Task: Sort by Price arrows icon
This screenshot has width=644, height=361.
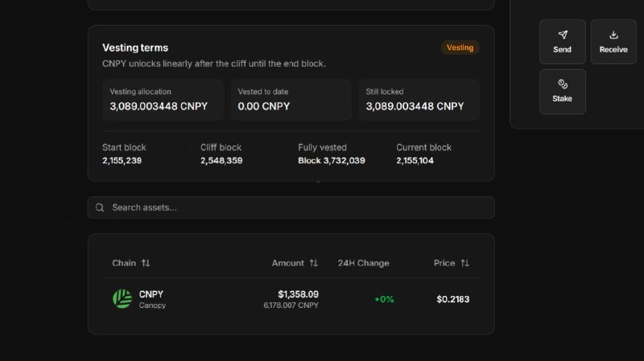Action: coord(465,263)
